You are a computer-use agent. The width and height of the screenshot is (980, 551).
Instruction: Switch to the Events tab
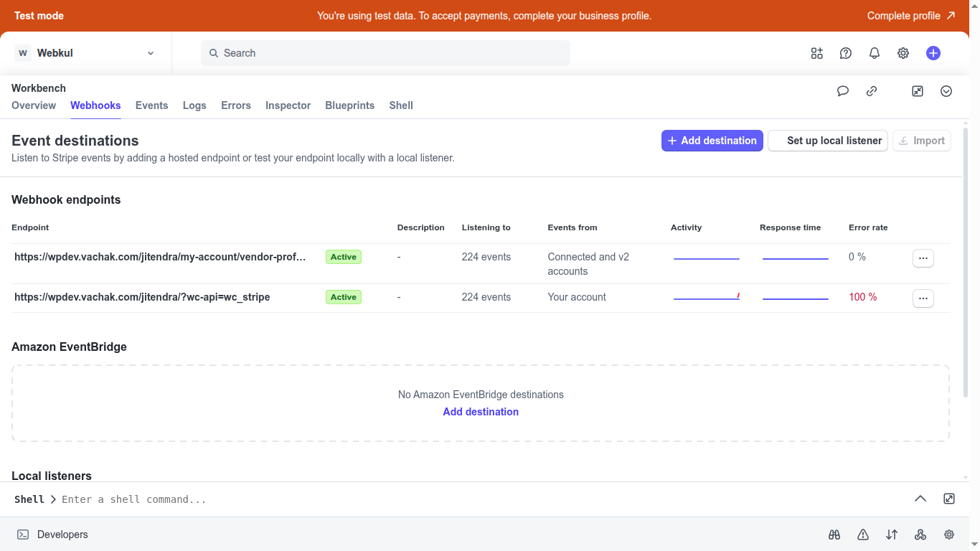(x=151, y=105)
